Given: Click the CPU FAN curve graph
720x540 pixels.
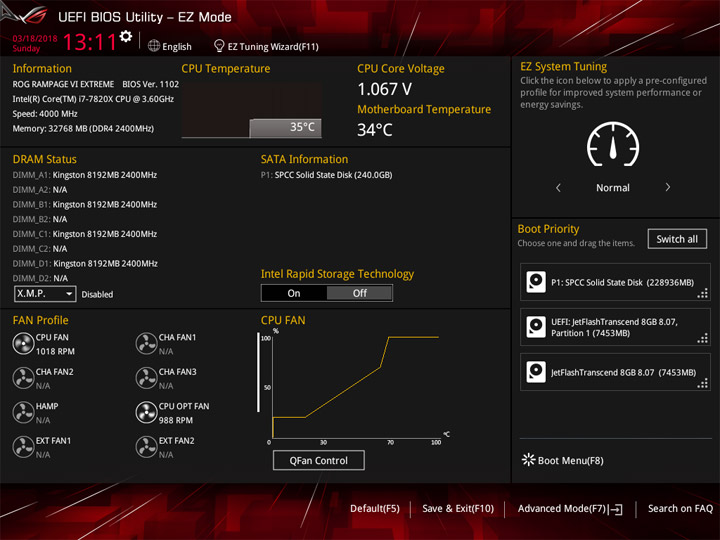Looking at the screenshot, I should (356, 386).
